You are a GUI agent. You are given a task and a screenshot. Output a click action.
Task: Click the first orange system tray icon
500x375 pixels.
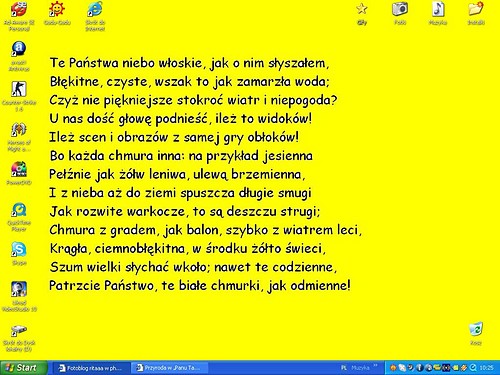[393, 368]
